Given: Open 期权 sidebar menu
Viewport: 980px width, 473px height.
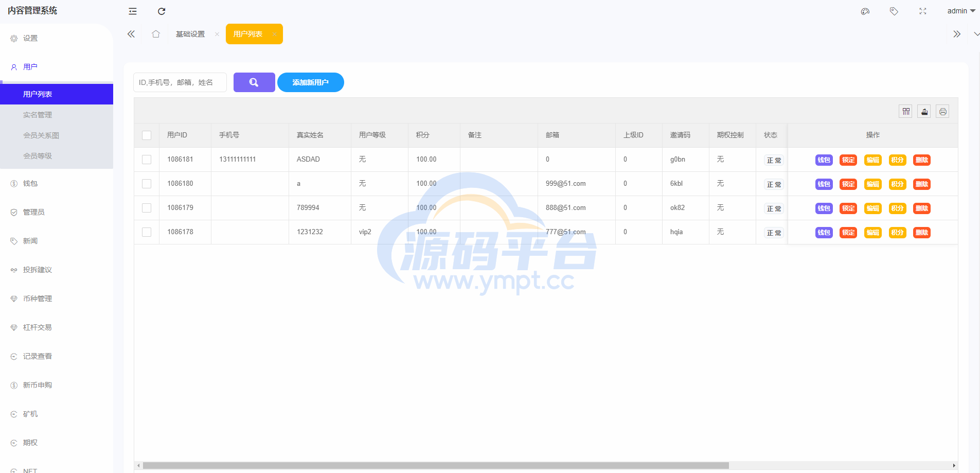Looking at the screenshot, I should (57, 443).
